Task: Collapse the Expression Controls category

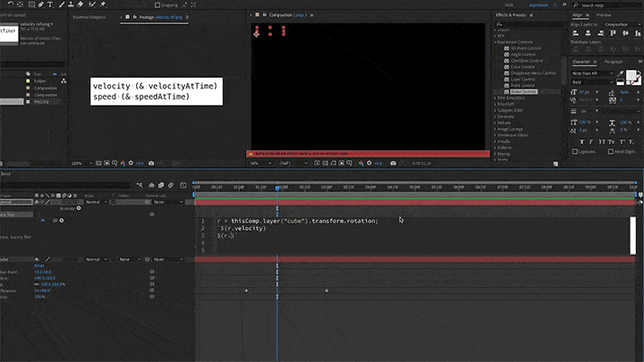Action: tap(496, 42)
